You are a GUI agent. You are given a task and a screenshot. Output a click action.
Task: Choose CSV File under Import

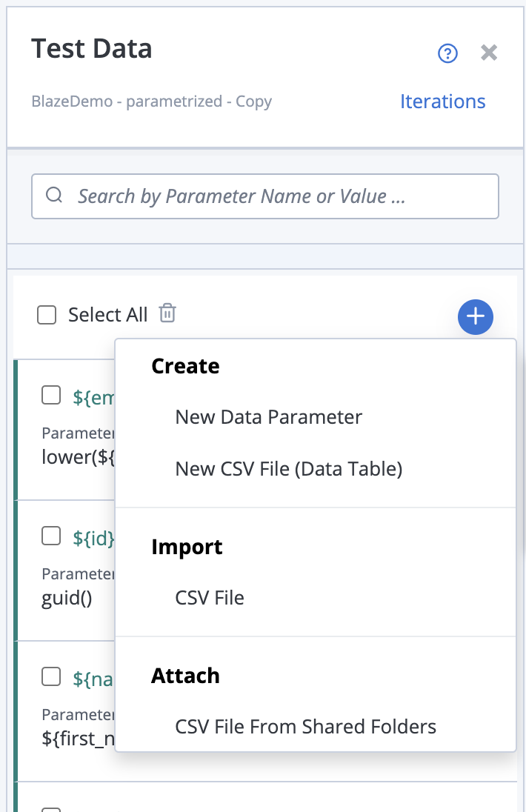coord(210,598)
